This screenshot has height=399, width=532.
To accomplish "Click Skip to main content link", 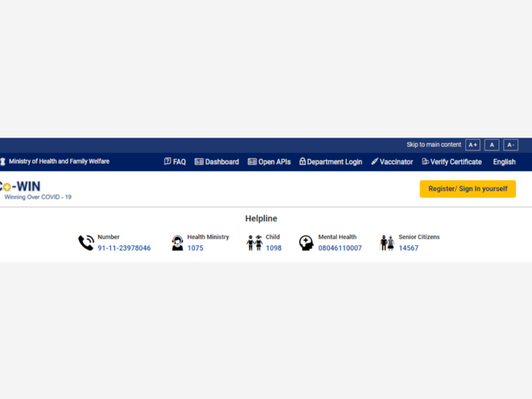I will 434,144.
